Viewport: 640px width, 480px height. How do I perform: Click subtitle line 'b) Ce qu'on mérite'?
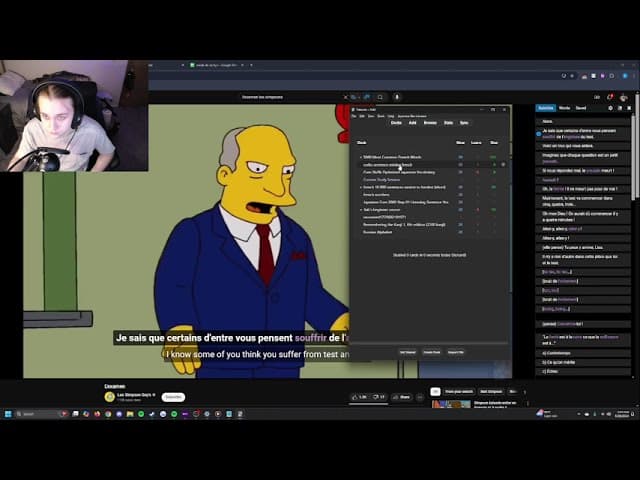(x=583, y=362)
